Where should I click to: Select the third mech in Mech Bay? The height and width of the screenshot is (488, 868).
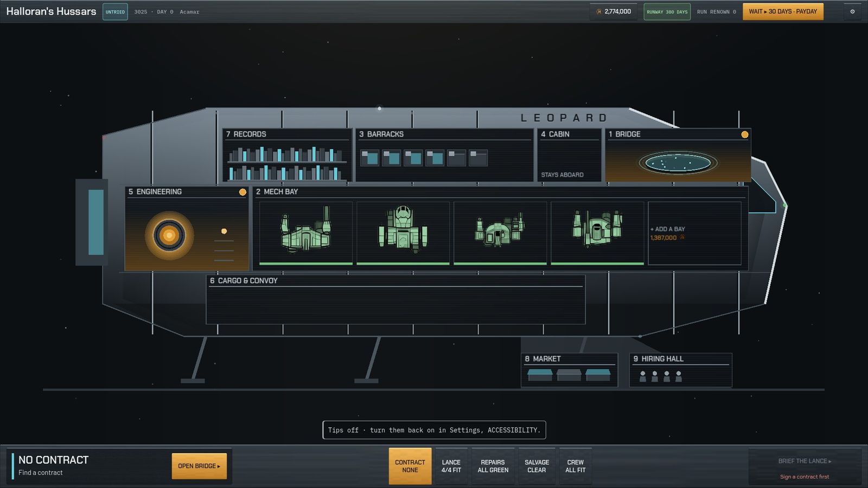point(500,233)
